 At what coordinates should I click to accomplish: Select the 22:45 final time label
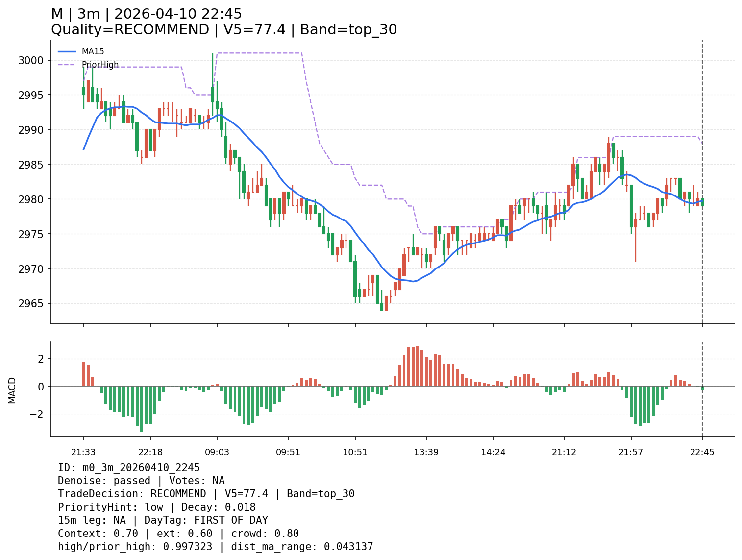tap(702, 452)
